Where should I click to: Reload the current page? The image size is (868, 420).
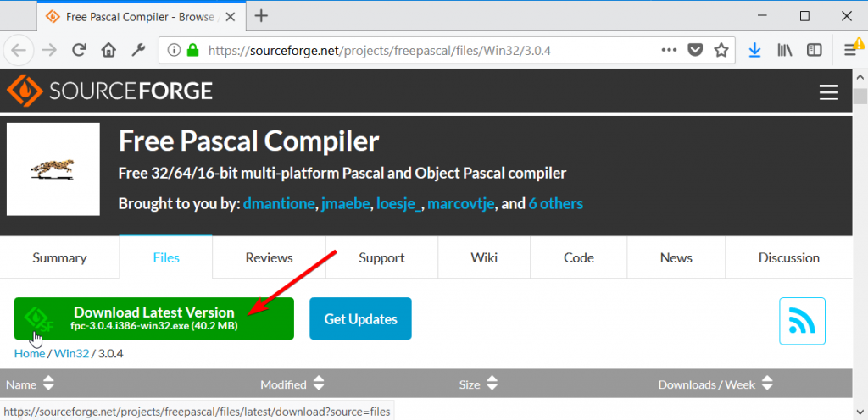click(79, 51)
